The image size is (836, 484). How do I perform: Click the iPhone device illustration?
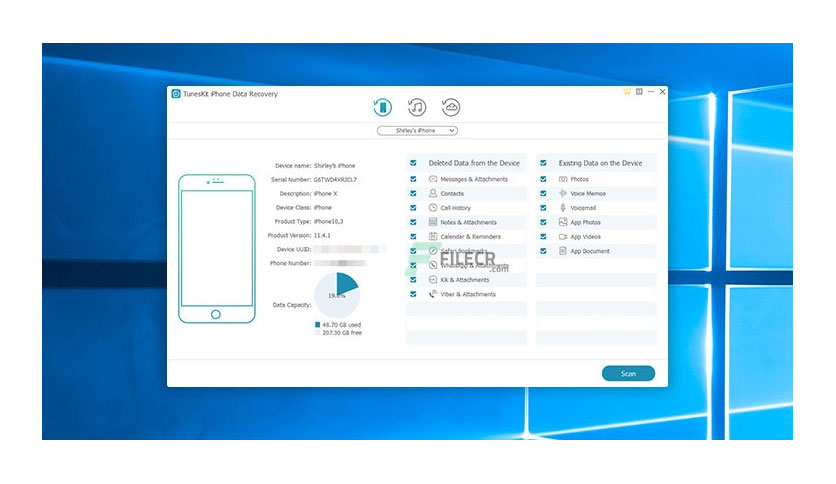tap(216, 248)
